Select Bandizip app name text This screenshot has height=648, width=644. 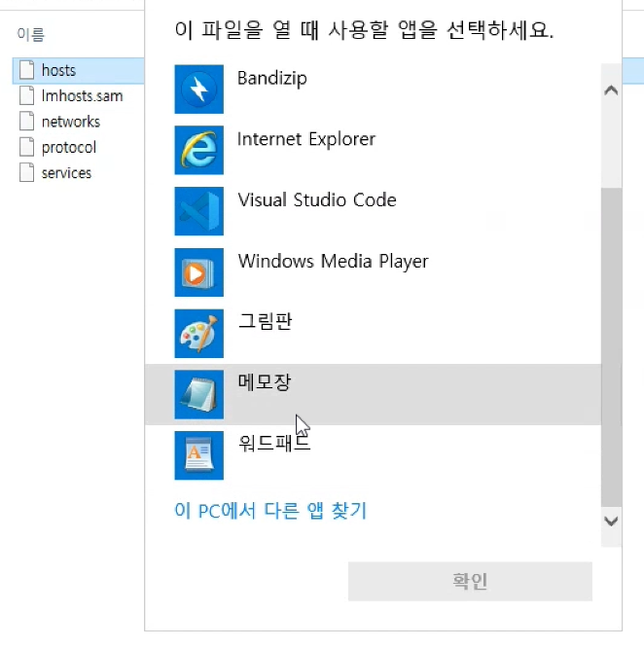[271, 78]
